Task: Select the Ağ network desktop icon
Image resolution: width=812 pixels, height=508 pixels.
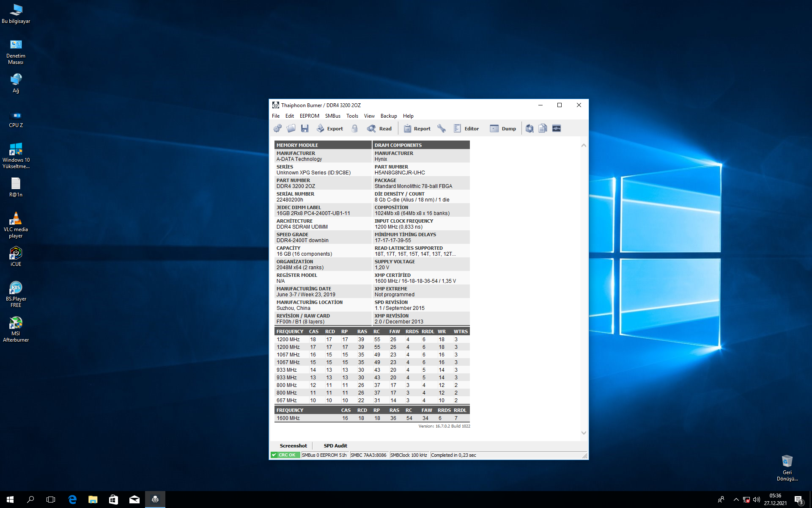Action: coord(16,83)
